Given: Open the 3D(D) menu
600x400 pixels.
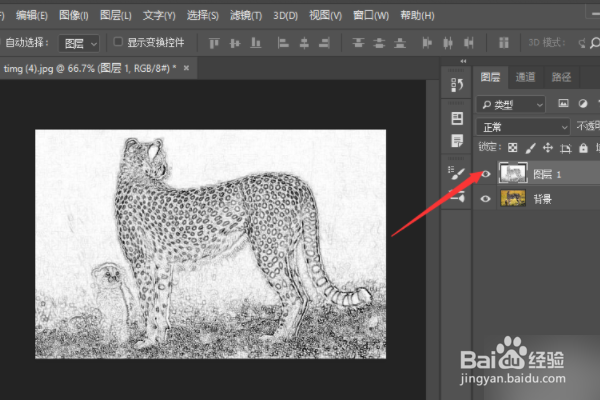Looking at the screenshot, I should pos(285,15).
